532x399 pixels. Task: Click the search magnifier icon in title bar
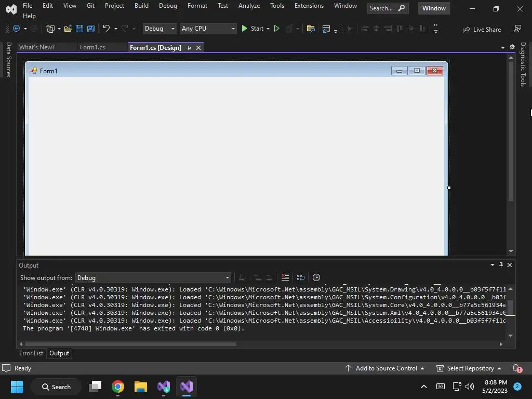(x=402, y=8)
